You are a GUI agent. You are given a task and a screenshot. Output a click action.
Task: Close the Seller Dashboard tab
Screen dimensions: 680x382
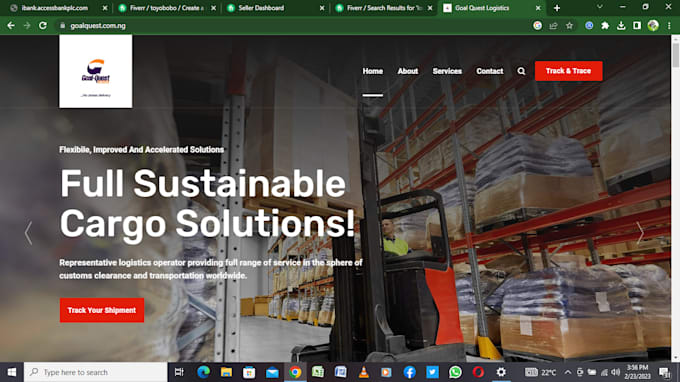322,8
